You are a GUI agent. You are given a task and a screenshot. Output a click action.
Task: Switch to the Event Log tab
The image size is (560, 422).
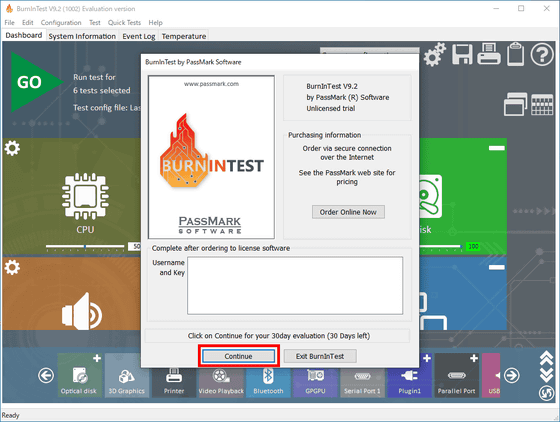pos(139,36)
